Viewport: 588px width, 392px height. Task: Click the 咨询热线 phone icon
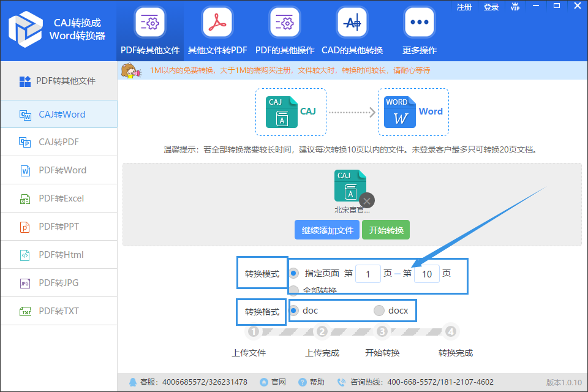341,382
